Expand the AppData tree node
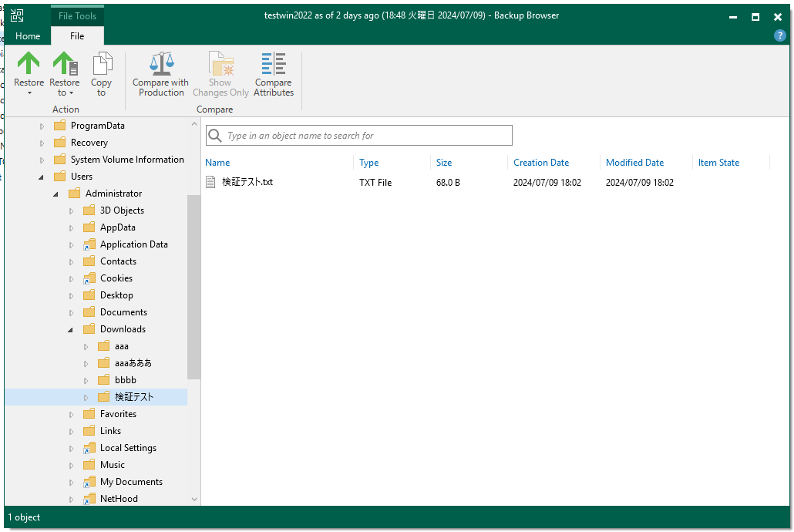Image resolution: width=794 pixels, height=532 pixels. 72,228
